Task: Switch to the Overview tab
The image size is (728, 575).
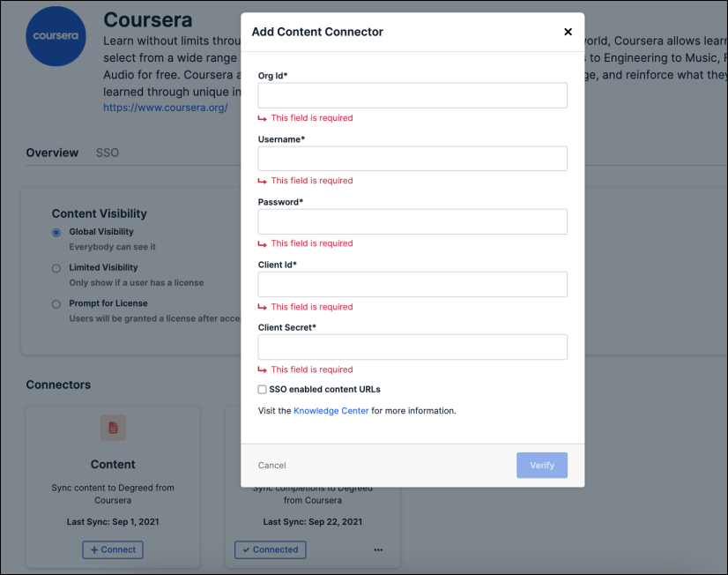Action: pyautogui.click(x=52, y=153)
